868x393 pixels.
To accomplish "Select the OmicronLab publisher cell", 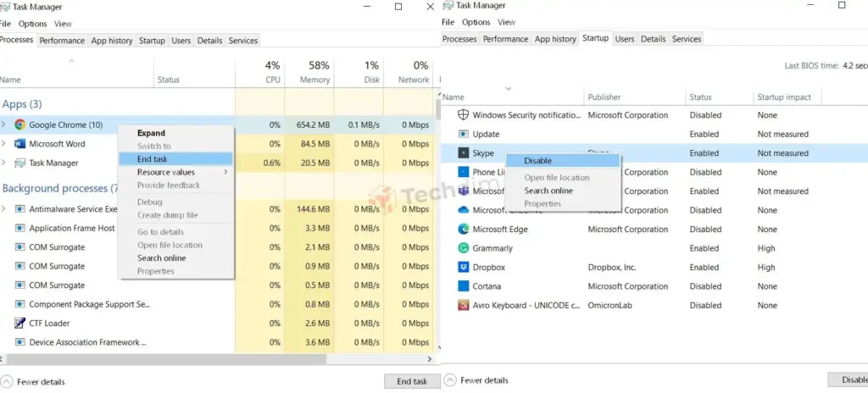I will click(x=609, y=305).
